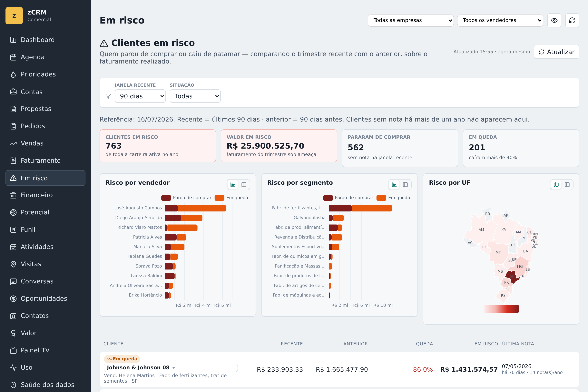Click the zCRM logo icon
Viewport: 588px width, 392px height.
[14, 16]
